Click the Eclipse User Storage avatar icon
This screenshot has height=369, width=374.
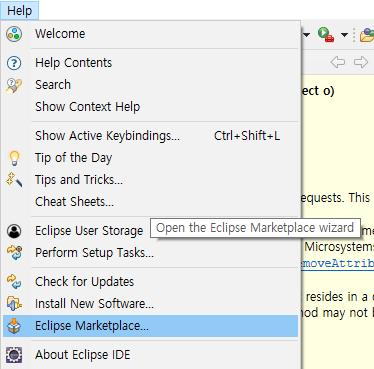14,231
